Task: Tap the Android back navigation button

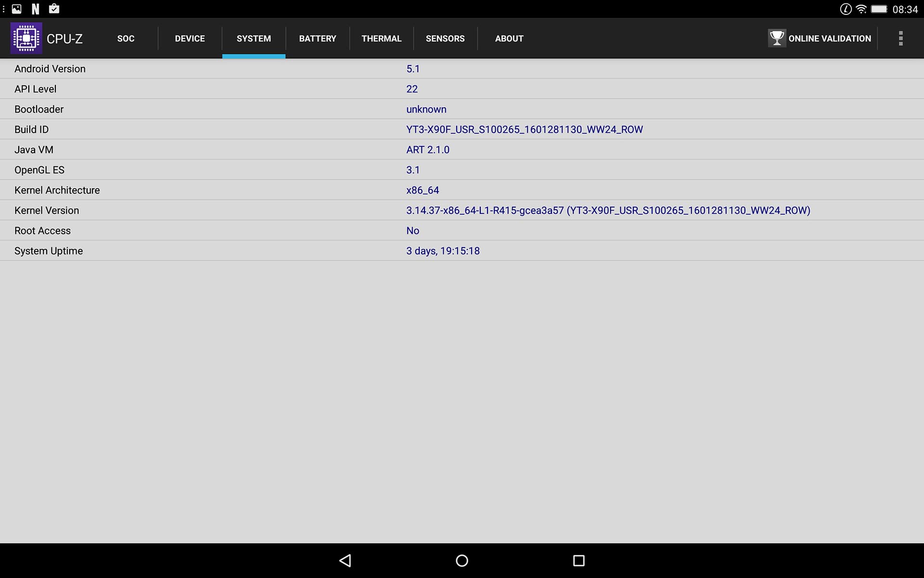Action: pos(345,561)
